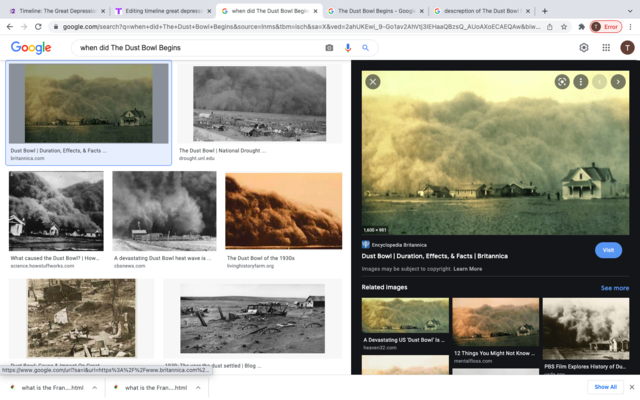Open the Google apps grid

pos(606,48)
